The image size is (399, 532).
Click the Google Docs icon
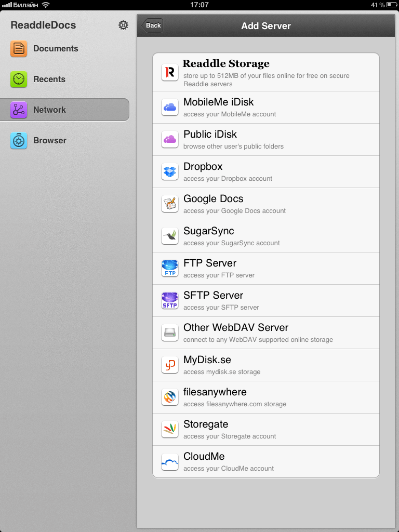170,204
